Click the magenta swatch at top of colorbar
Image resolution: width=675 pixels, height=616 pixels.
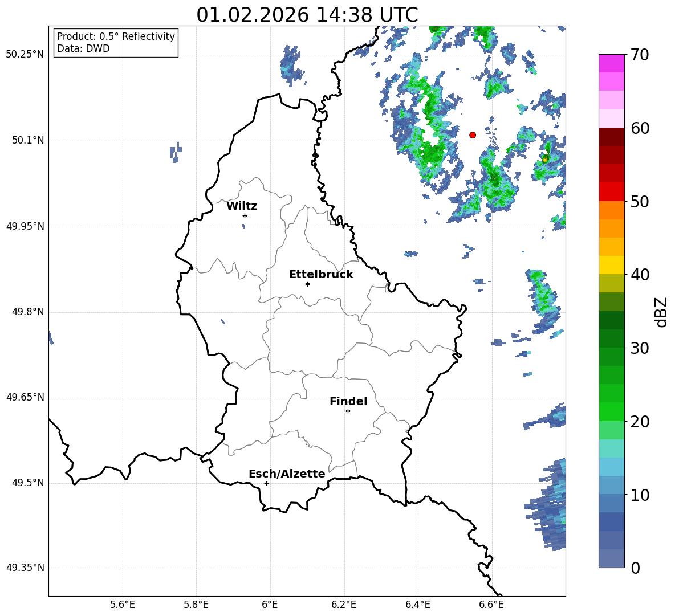[x=611, y=63]
